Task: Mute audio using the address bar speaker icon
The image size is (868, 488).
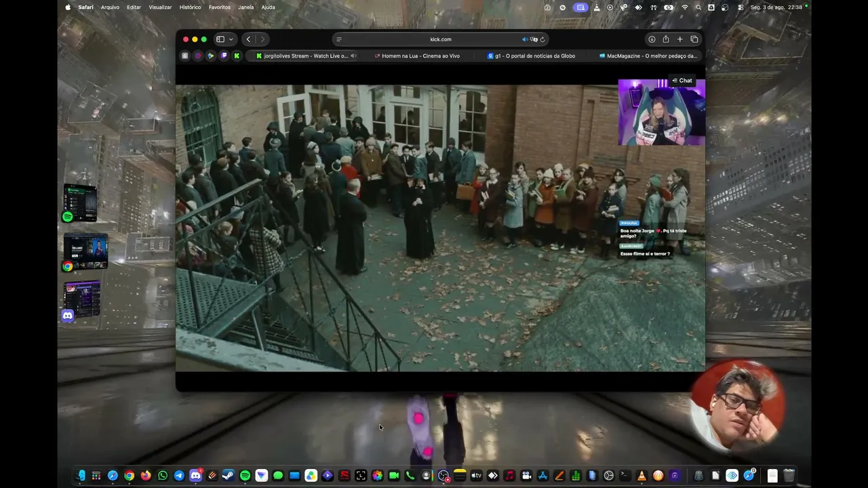Action: click(525, 39)
